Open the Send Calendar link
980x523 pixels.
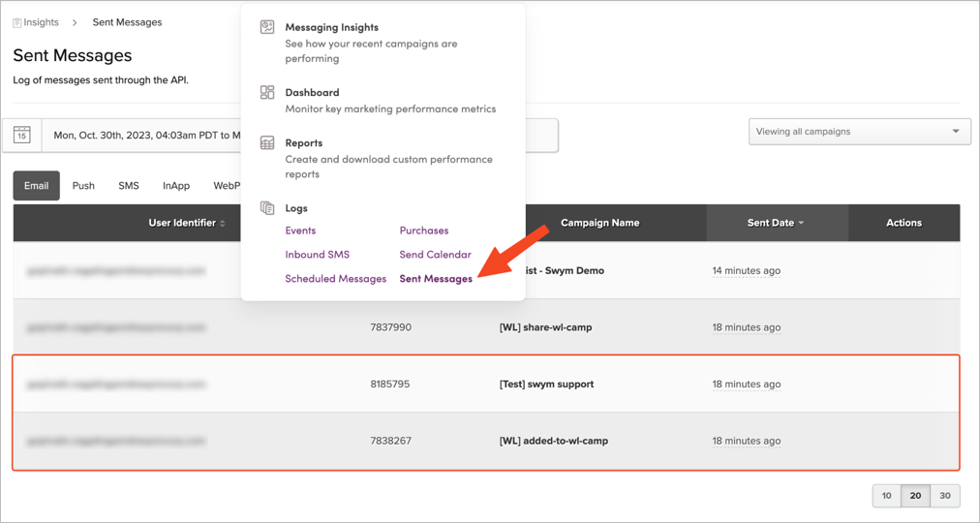(435, 255)
